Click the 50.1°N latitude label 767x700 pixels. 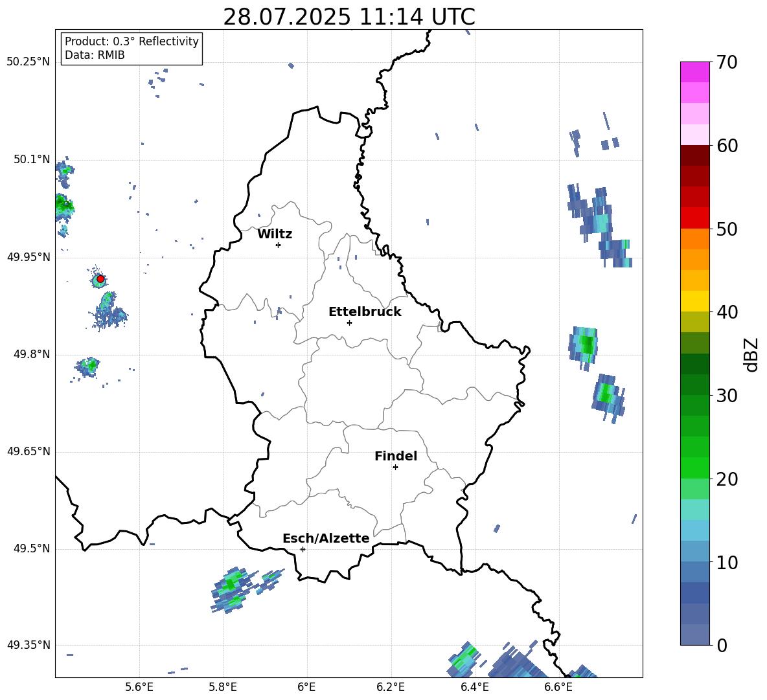[32, 160]
